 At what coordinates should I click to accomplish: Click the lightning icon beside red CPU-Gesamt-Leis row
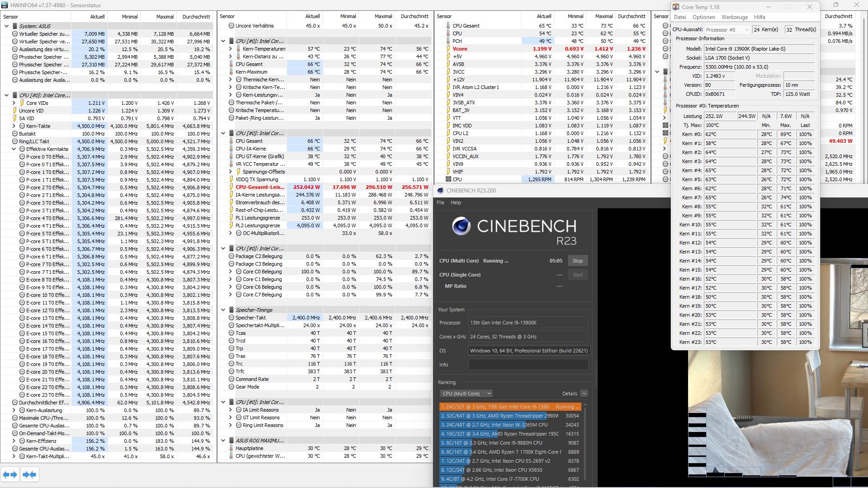point(231,187)
